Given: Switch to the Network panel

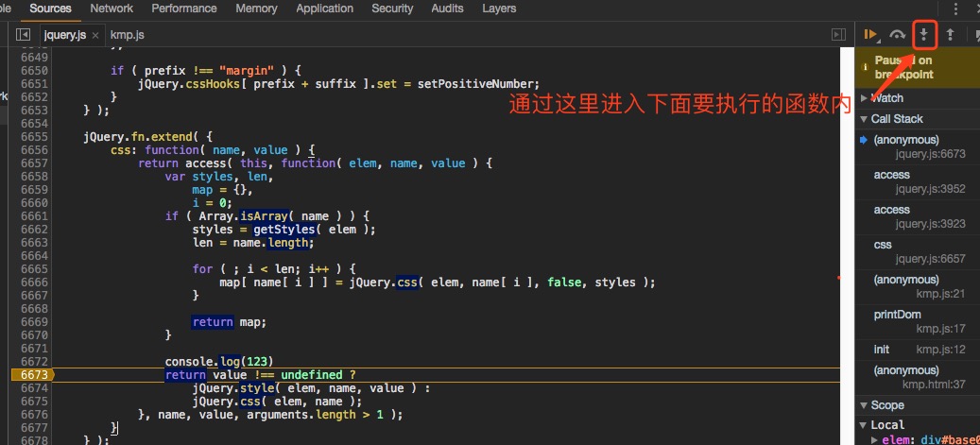Looking at the screenshot, I should (x=112, y=9).
